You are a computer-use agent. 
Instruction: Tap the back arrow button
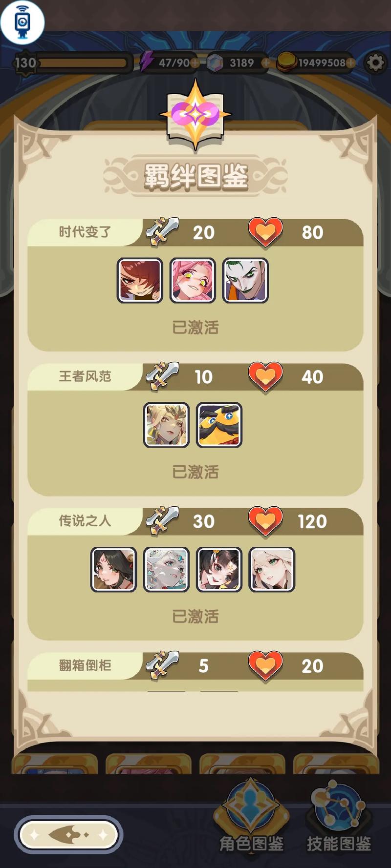(68, 835)
